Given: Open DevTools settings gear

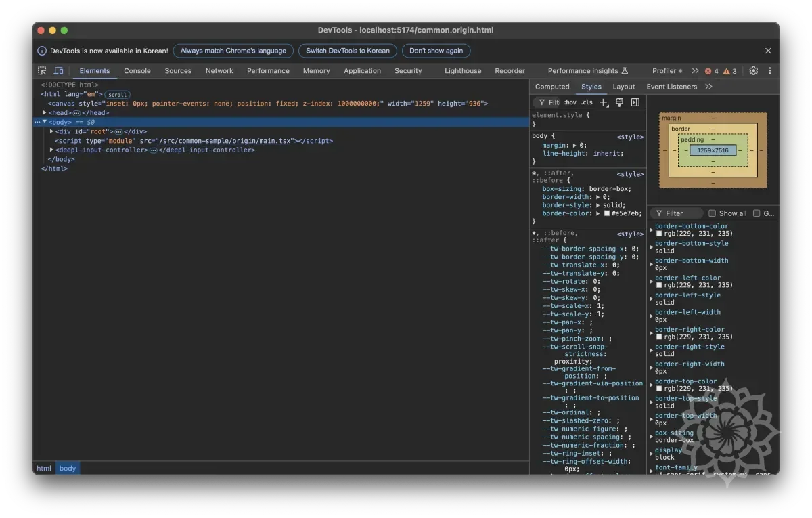Looking at the screenshot, I should 753,71.
